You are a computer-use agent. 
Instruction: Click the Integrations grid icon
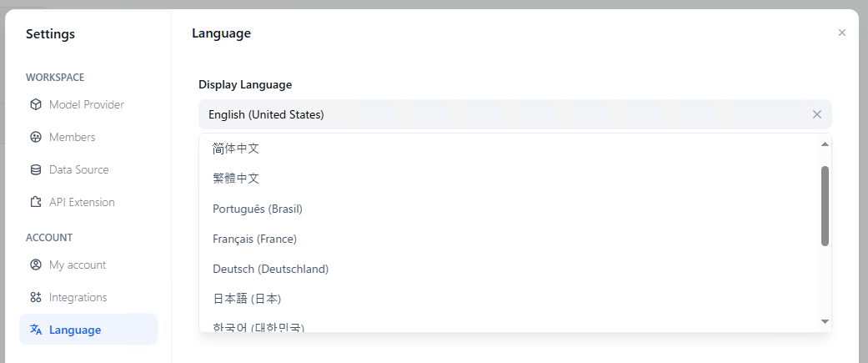pyautogui.click(x=36, y=298)
